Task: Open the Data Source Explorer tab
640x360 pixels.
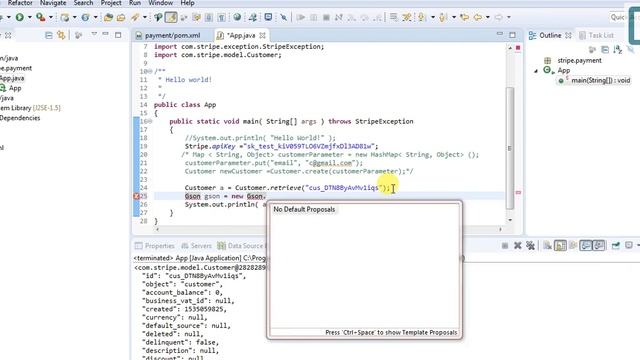Action: tap(242, 246)
